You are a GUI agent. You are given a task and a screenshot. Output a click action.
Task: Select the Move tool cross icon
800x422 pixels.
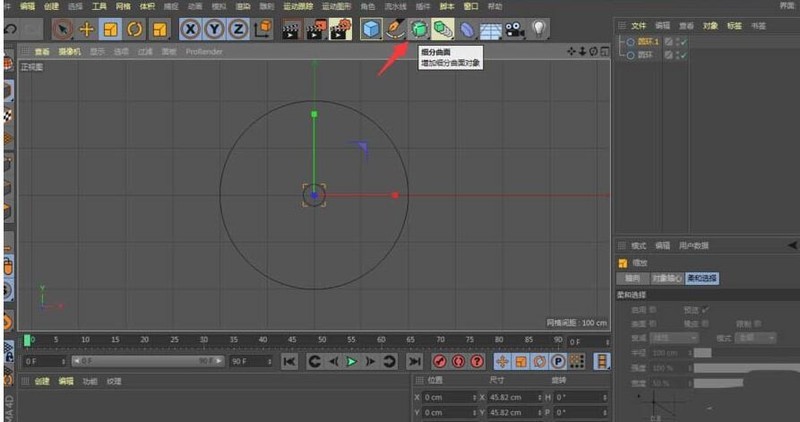coord(87,30)
